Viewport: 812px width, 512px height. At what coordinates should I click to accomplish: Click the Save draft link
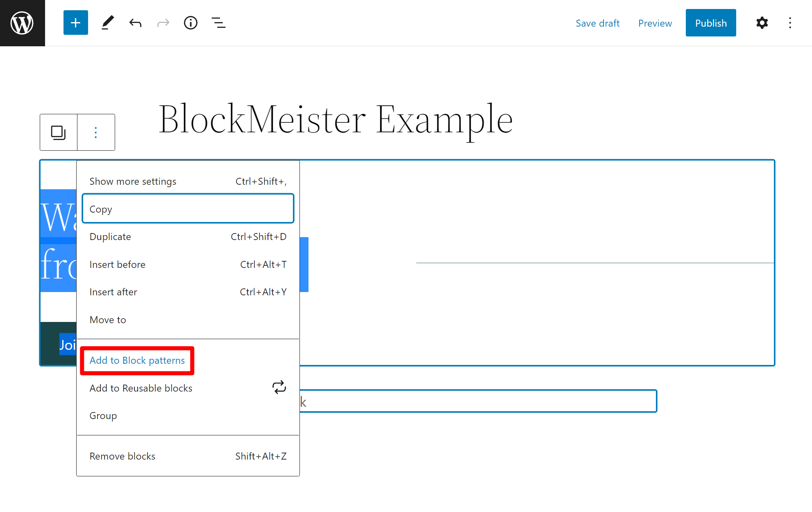pyautogui.click(x=597, y=23)
